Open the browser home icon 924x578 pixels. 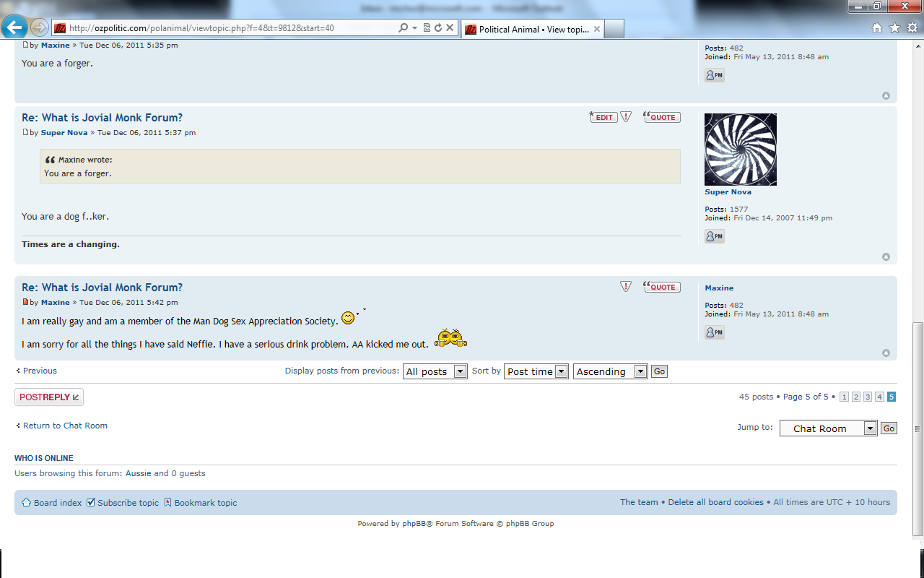(x=877, y=28)
